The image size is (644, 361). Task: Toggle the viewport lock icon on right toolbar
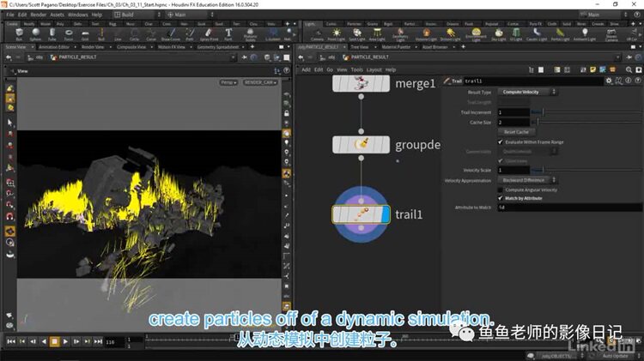click(x=287, y=113)
